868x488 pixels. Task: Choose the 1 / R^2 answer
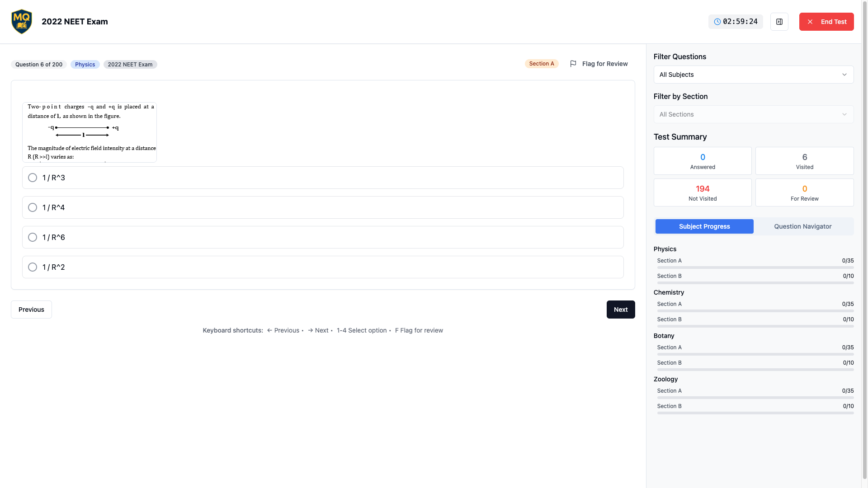[33, 267]
